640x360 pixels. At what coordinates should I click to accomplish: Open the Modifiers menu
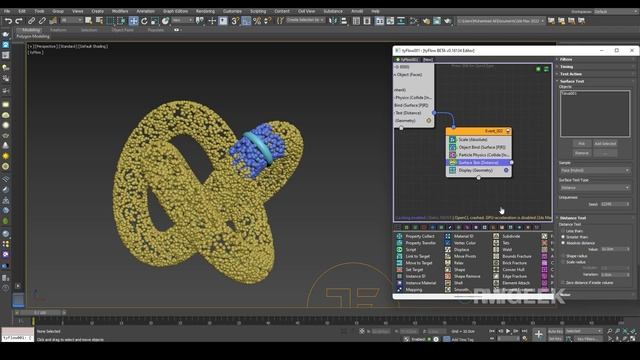[x=120, y=11]
